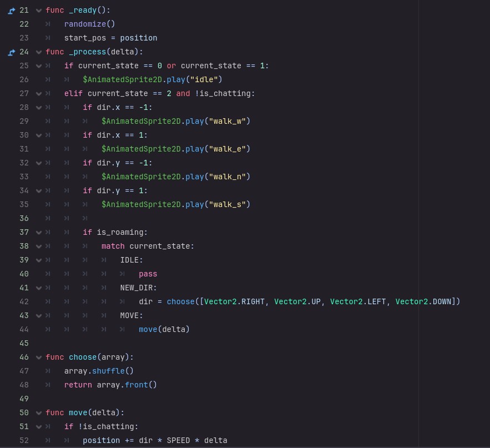Click 'return' keyword on line 48
Screen dimensions: 490x448
tap(78, 385)
